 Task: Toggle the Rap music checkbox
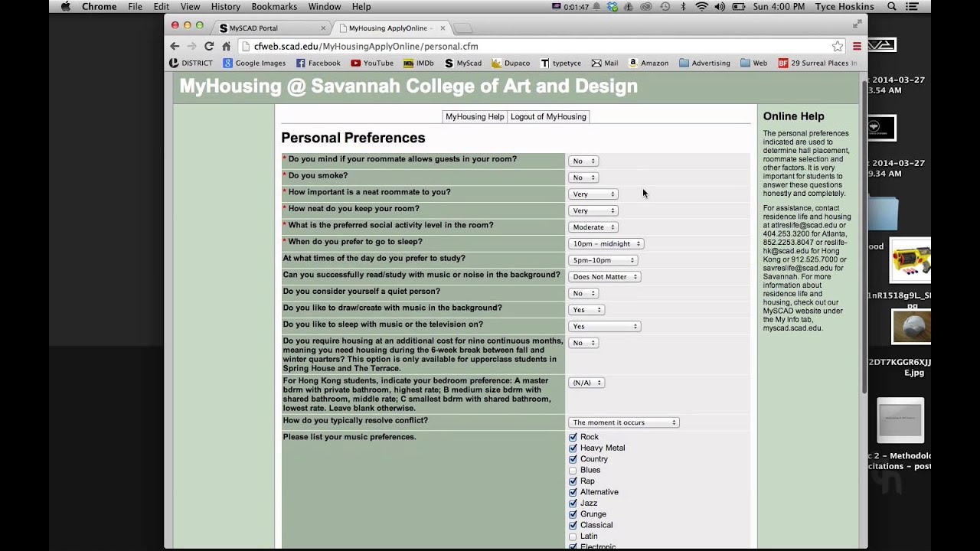tap(573, 481)
